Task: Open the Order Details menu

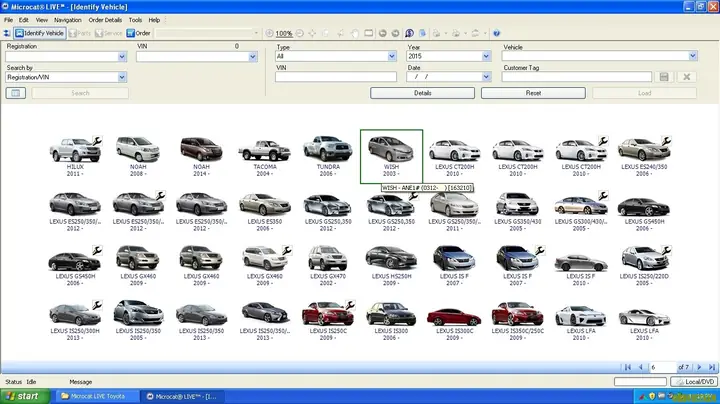Action: [105, 20]
